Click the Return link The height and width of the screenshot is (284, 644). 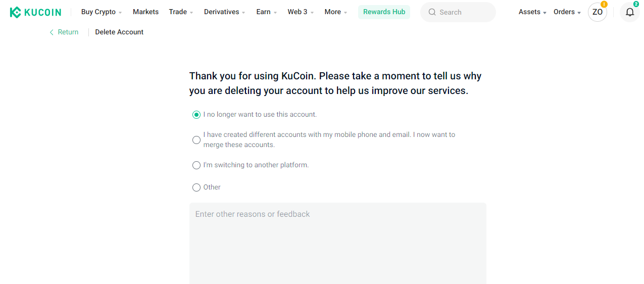(x=68, y=32)
